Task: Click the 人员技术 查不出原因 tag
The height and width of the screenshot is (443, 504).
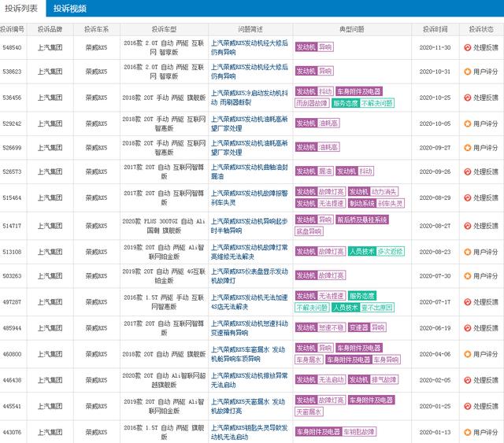Action: [363, 308]
